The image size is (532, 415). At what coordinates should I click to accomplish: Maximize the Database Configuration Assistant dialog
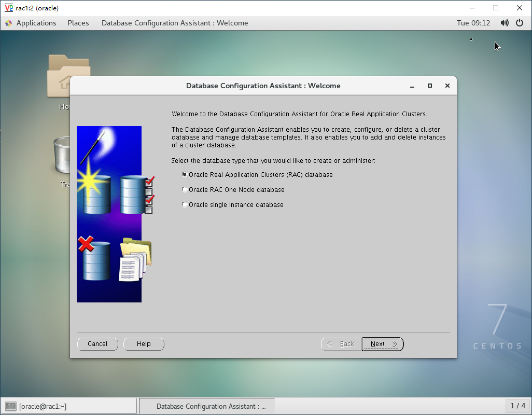coord(430,86)
